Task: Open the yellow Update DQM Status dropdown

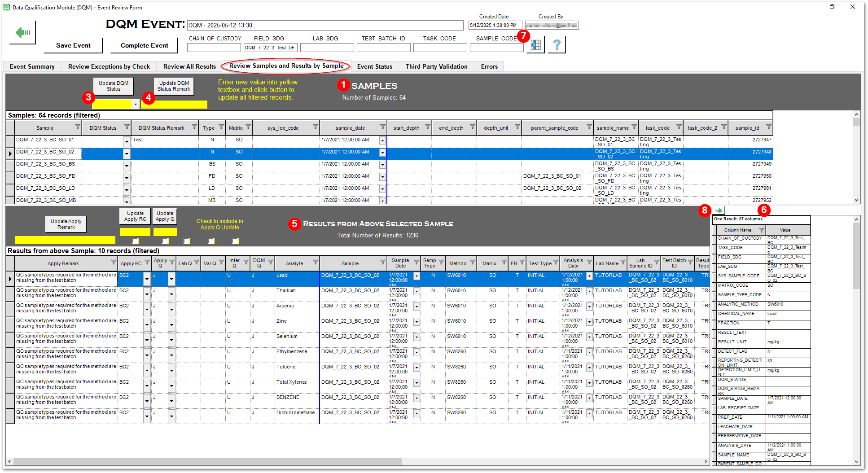Action: click(136, 104)
